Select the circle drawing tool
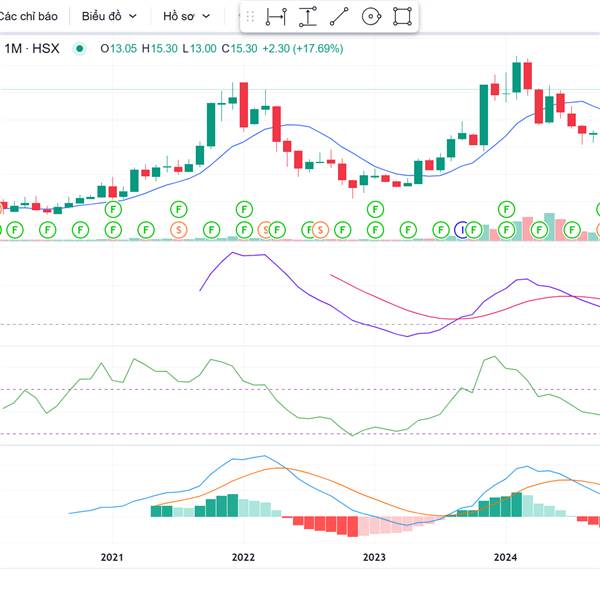Image resolution: width=600 pixels, height=600 pixels. tap(371, 16)
